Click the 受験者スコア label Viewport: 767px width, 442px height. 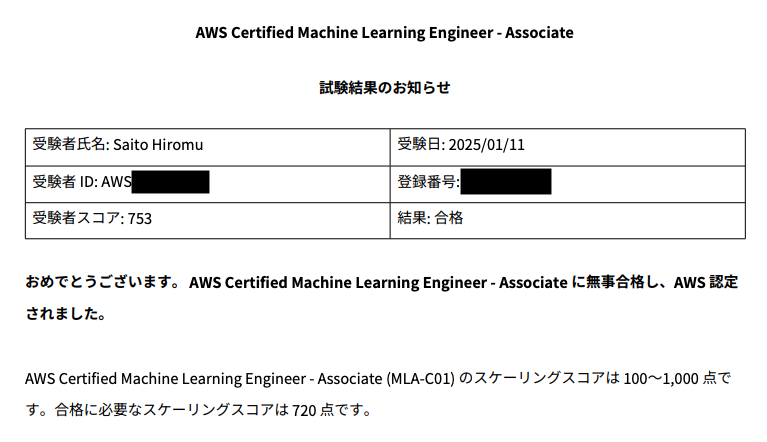pyautogui.click(x=78, y=218)
